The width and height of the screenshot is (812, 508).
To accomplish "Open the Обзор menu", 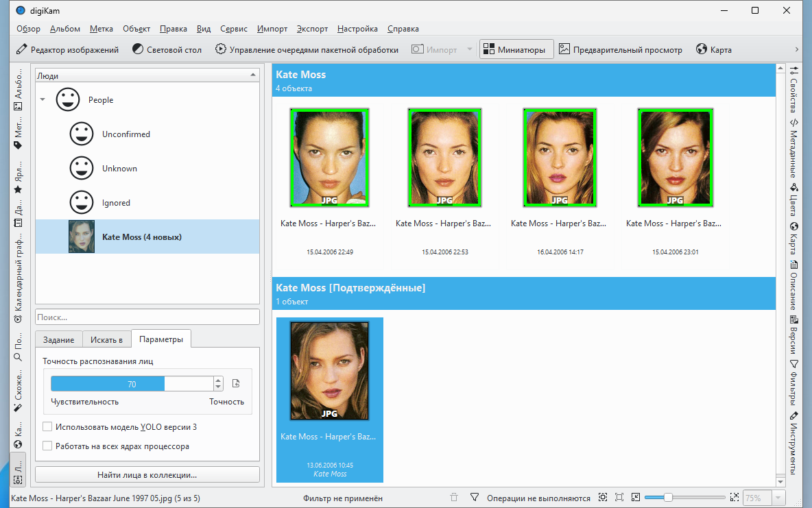I will pos(29,29).
